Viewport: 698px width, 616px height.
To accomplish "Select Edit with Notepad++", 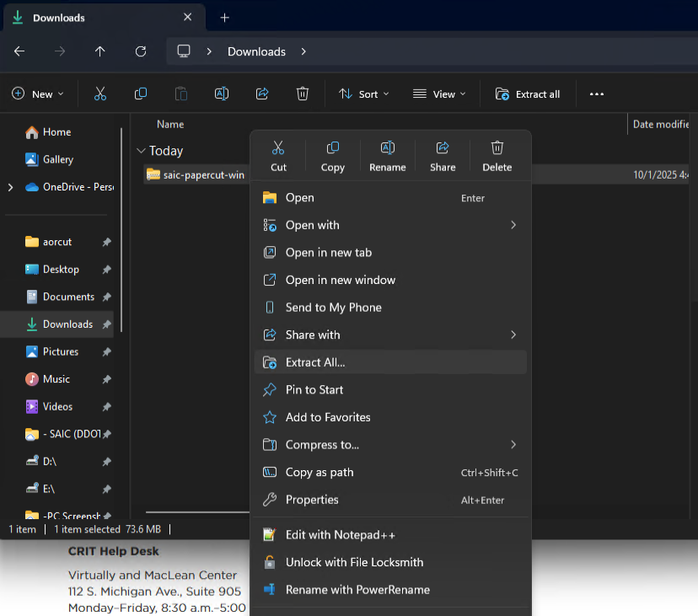I will pyautogui.click(x=340, y=535).
